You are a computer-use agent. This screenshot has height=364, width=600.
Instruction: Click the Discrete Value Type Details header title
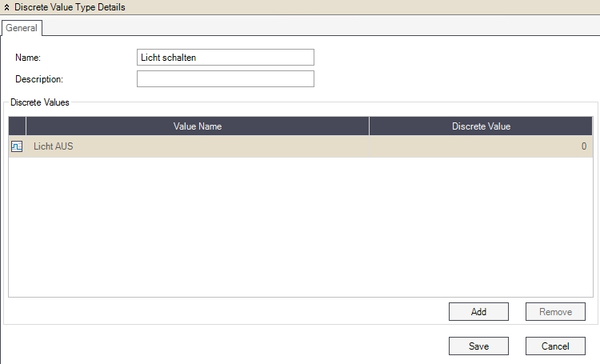tap(70, 7)
